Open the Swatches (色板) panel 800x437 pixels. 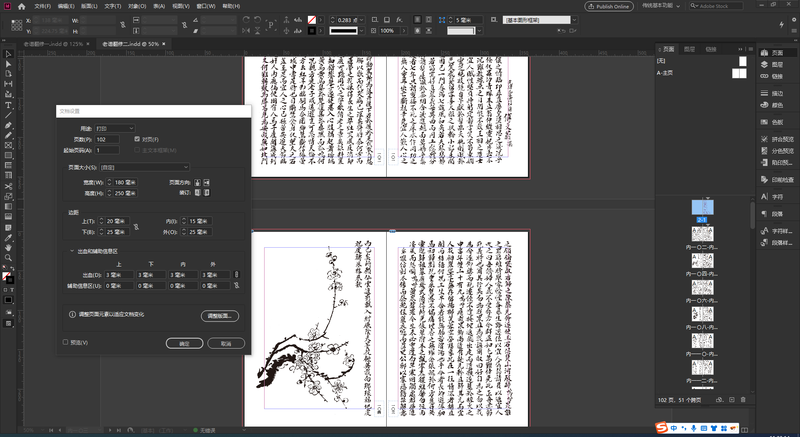pos(770,121)
